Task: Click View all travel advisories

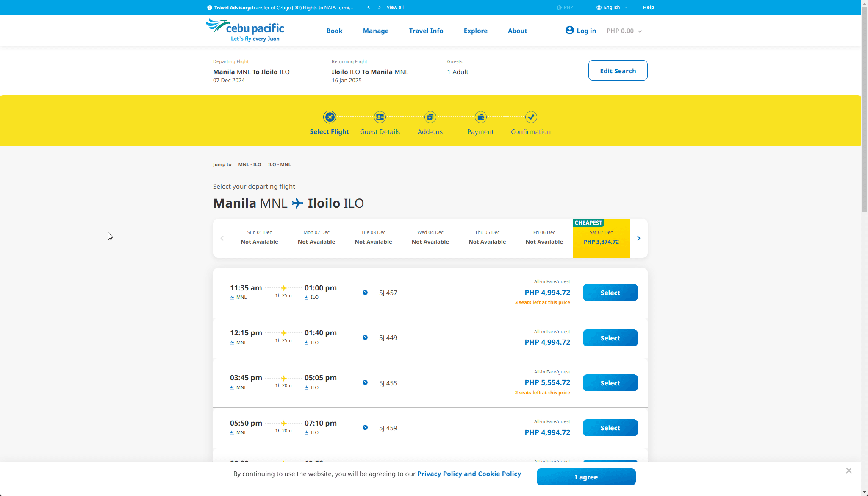Action: point(395,7)
